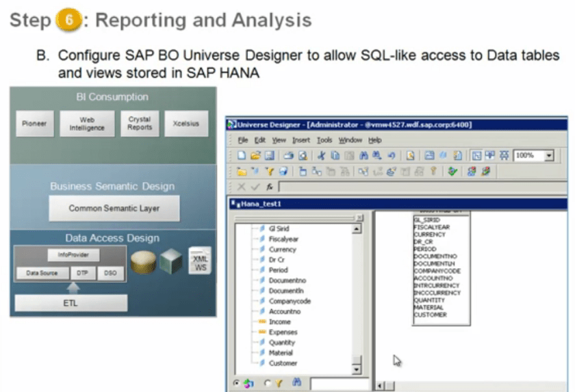Select the filter radio button below tree panel

point(268,384)
